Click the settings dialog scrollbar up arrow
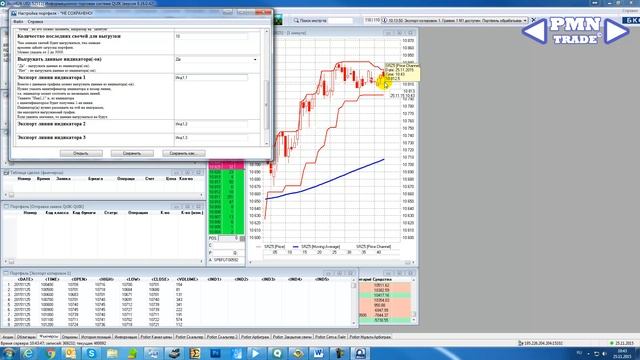640x360 pixels. (x=267, y=31)
